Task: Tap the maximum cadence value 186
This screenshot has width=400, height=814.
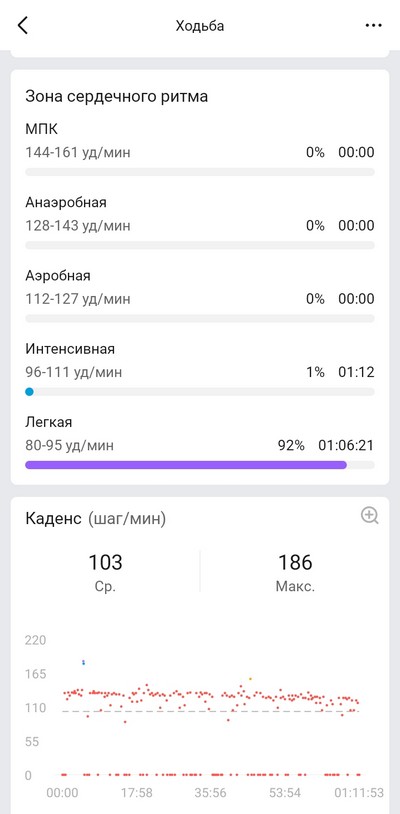Action: (x=295, y=562)
